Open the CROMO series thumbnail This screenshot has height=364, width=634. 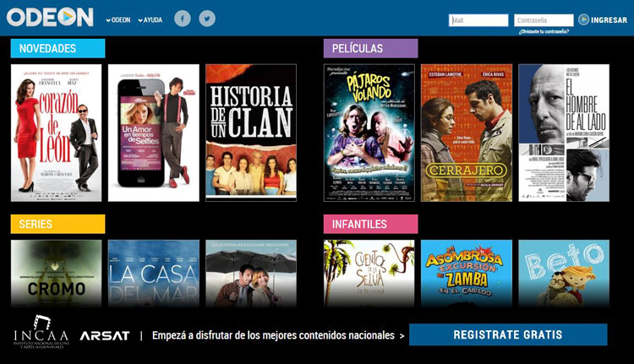56,274
